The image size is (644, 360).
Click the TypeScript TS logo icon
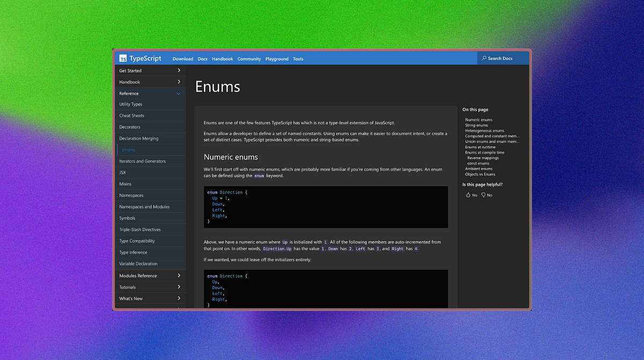pos(123,59)
